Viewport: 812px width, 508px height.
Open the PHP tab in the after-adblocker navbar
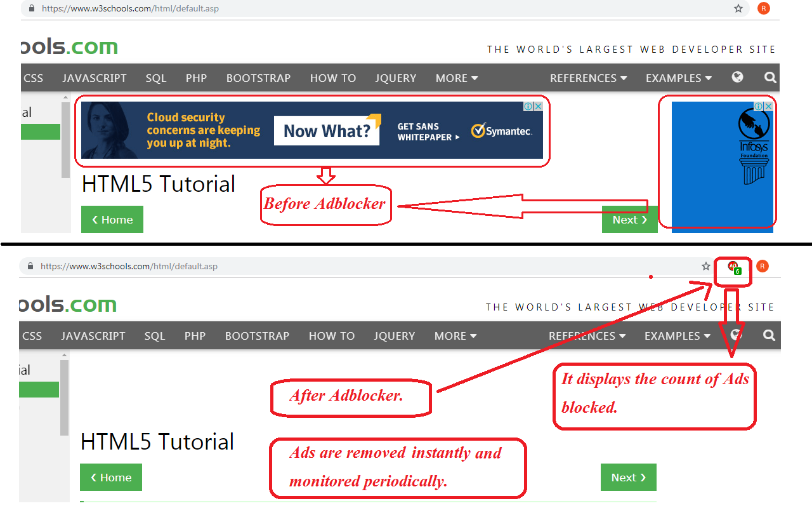click(x=195, y=336)
